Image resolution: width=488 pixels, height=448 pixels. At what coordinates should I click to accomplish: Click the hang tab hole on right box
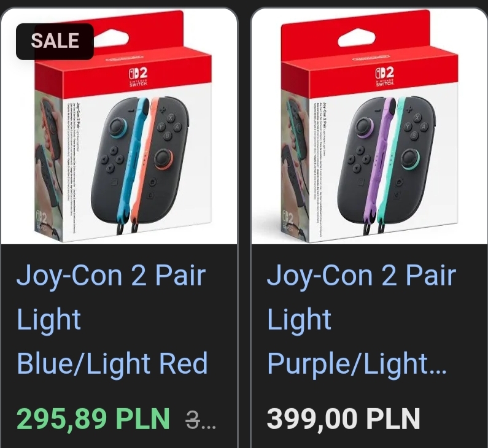coord(357,38)
